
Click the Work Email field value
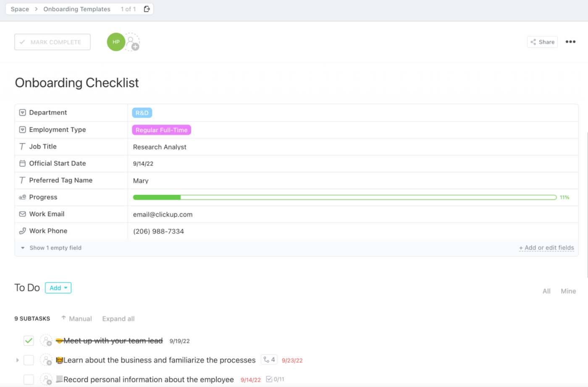point(163,214)
